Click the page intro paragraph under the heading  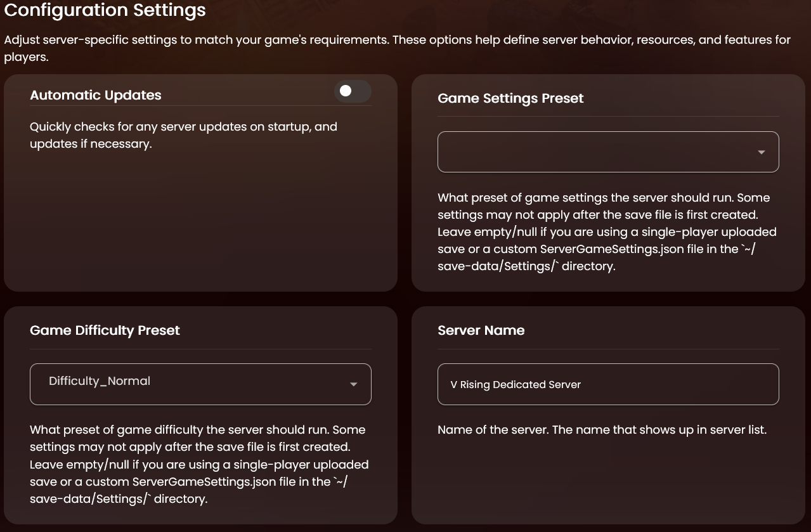click(397, 48)
